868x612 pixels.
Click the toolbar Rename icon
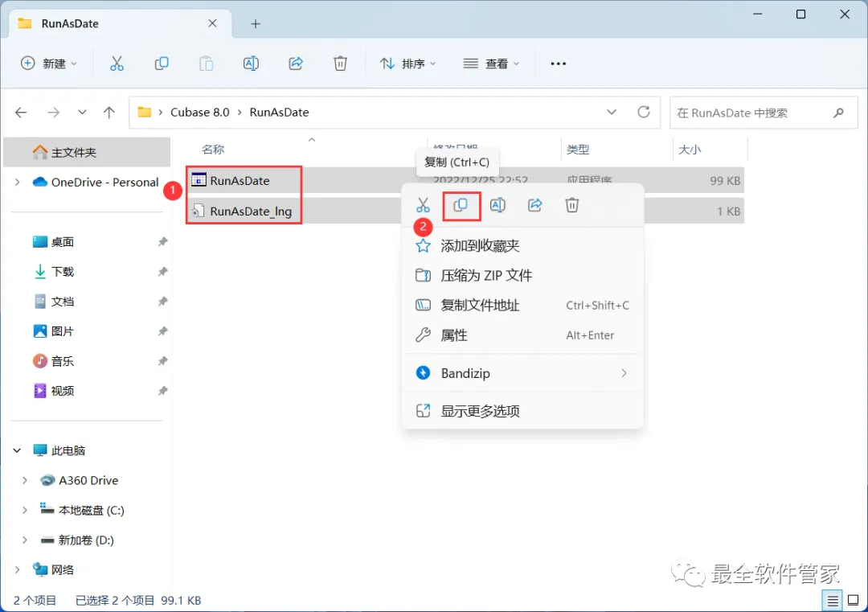(x=251, y=64)
